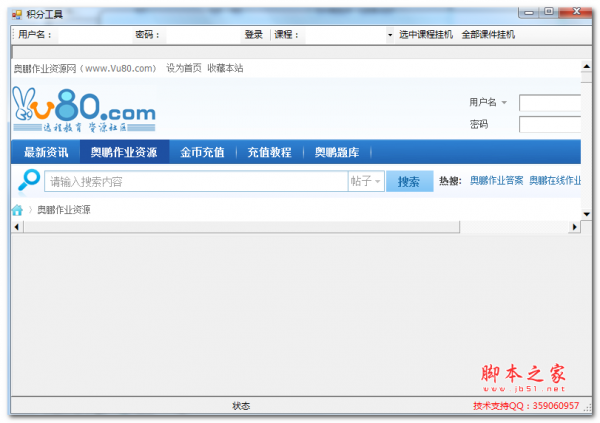Expand the 帖子 search type dropdown
The height and width of the screenshot is (423, 600).
[366, 181]
